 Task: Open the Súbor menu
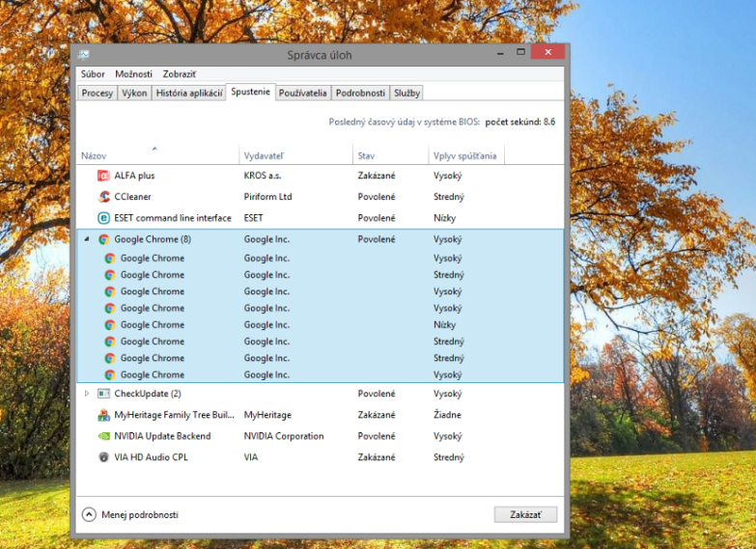pyautogui.click(x=93, y=74)
